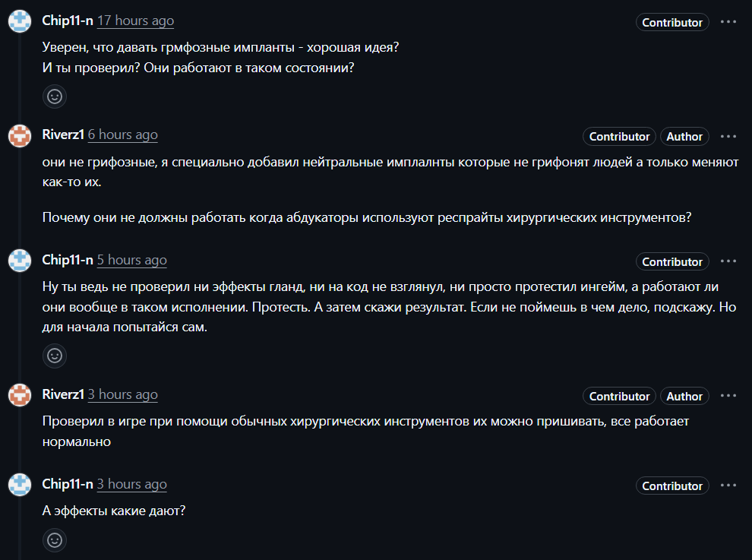Open options menu for first Chip11-n comment
The height and width of the screenshot is (560, 752).
(728, 22)
